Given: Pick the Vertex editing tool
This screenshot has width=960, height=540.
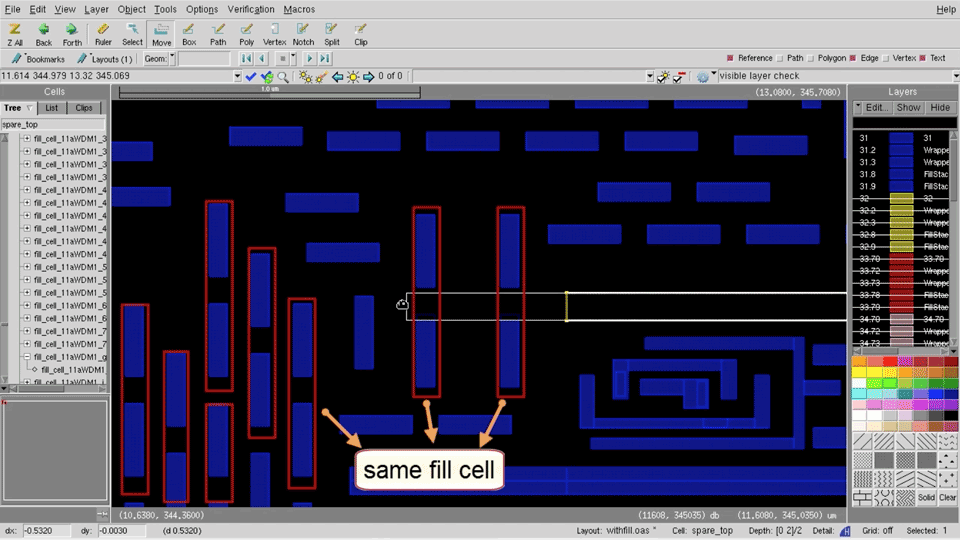Looking at the screenshot, I should (x=274, y=35).
